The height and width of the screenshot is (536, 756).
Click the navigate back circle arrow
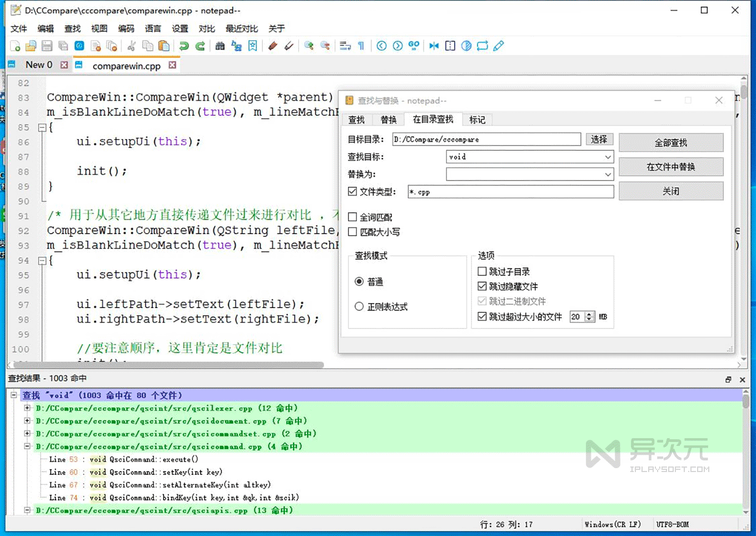(x=381, y=46)
